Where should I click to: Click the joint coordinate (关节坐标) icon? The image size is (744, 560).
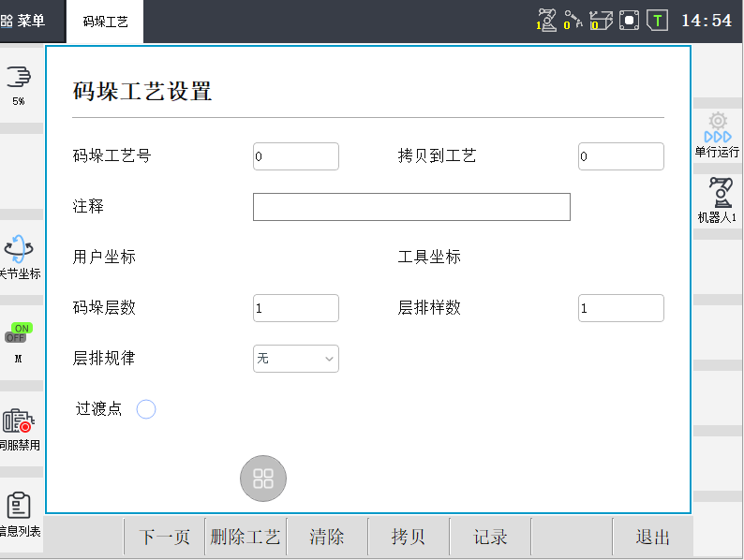click(x=19, y=257)
